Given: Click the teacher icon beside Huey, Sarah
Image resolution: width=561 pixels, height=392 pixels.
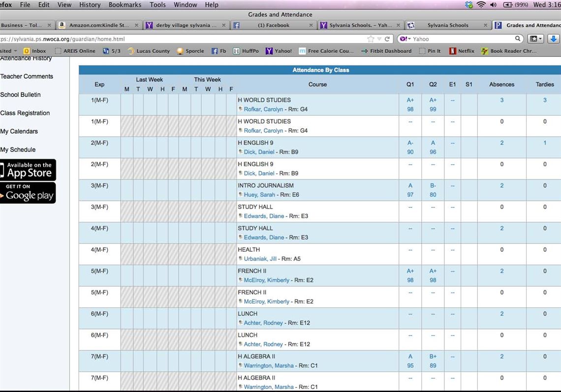Looking at the screenshot, I should (240, 194).
